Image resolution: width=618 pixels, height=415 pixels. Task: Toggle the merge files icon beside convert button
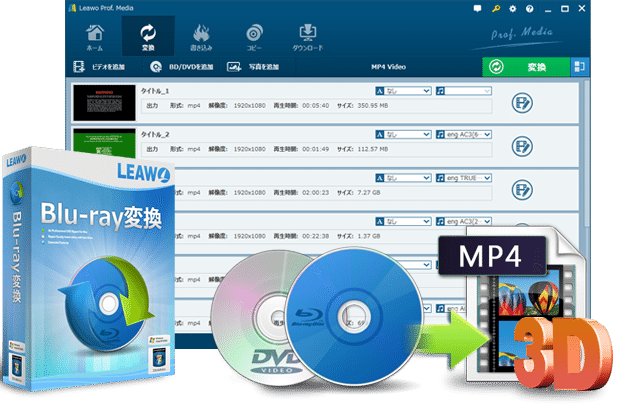pyautogui.click(x=580, y=67)
